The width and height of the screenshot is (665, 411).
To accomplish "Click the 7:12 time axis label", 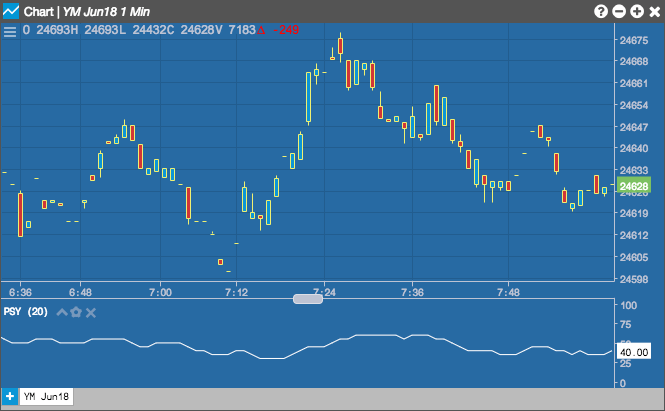I will [236, 292].
